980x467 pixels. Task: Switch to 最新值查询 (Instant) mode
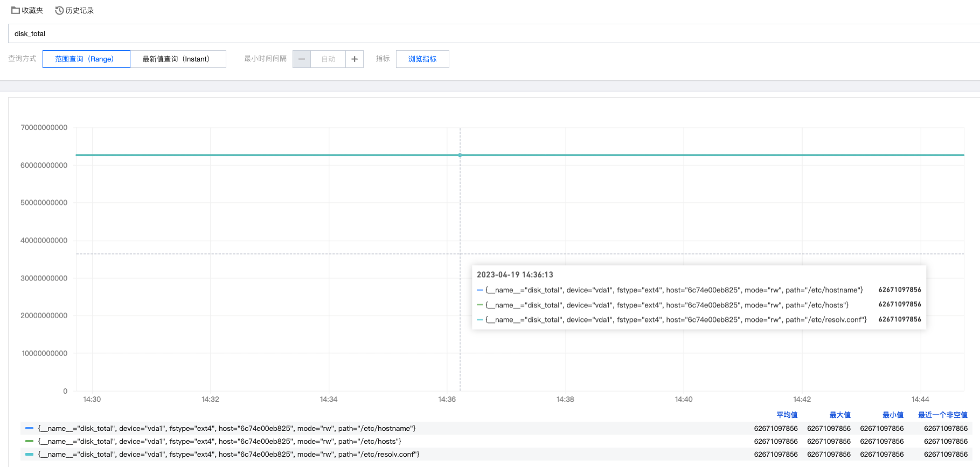pyautogui.click(x=178, y=59)
